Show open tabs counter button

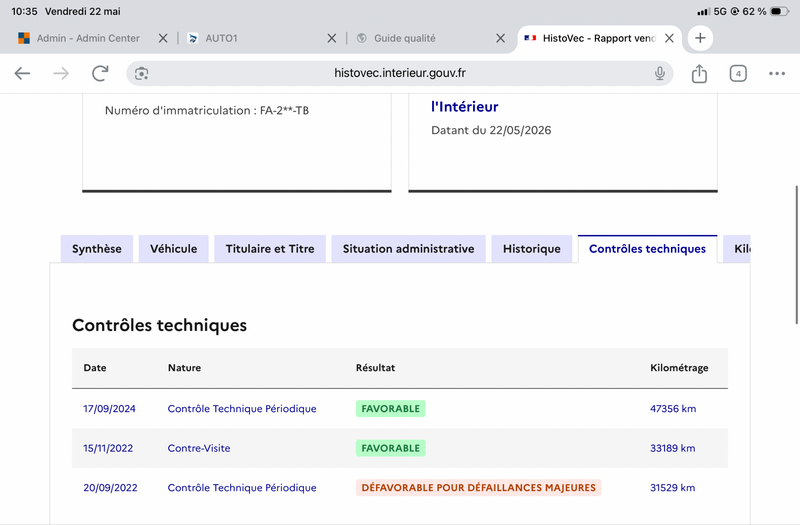738,73
